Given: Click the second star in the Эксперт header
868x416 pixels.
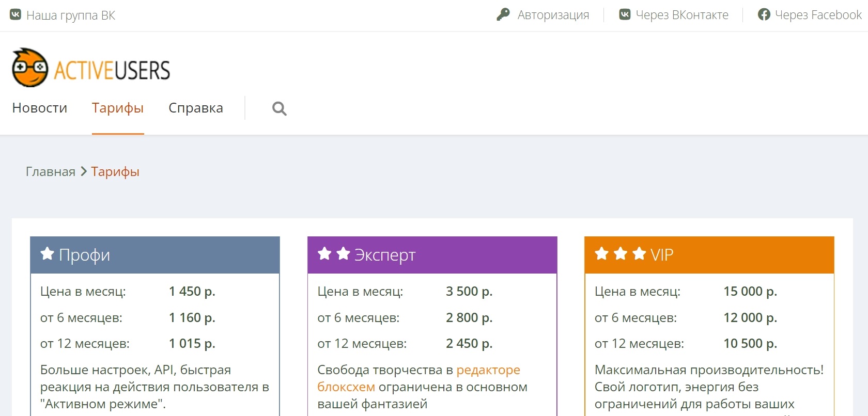Looking at the screenshot, I should click(343, 253).
